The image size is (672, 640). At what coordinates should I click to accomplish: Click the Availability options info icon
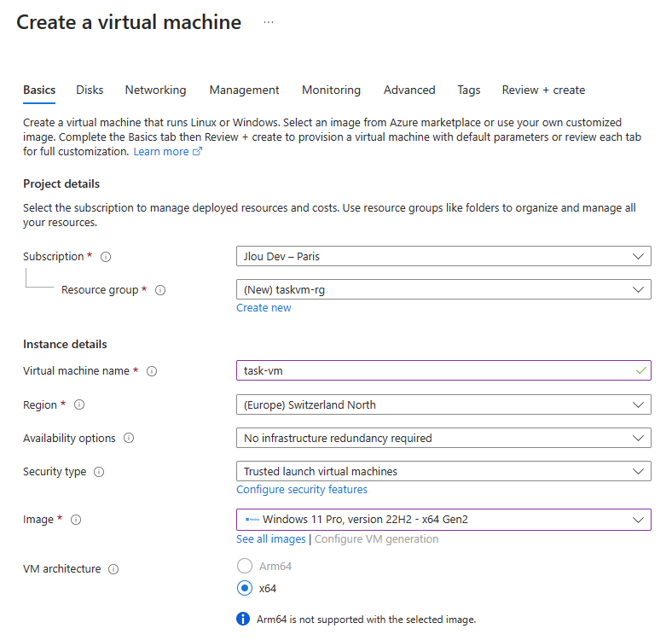(129, 438)
